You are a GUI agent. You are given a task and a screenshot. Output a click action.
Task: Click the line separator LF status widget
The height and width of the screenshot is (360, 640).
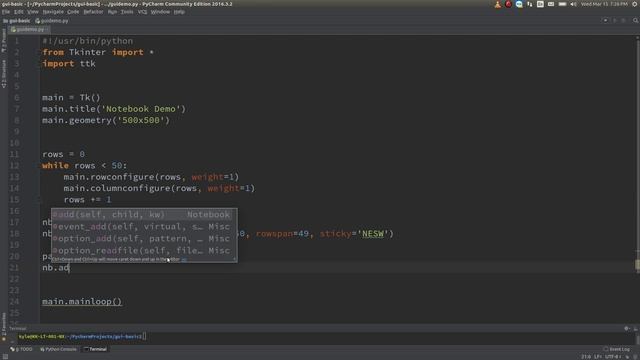click(x=598, y=357)
